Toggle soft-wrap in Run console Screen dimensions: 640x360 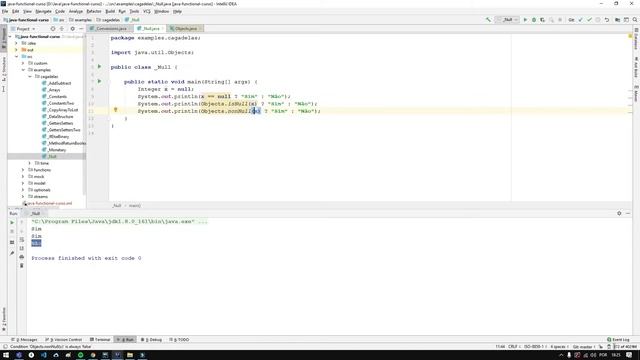[x=22, y=240]
